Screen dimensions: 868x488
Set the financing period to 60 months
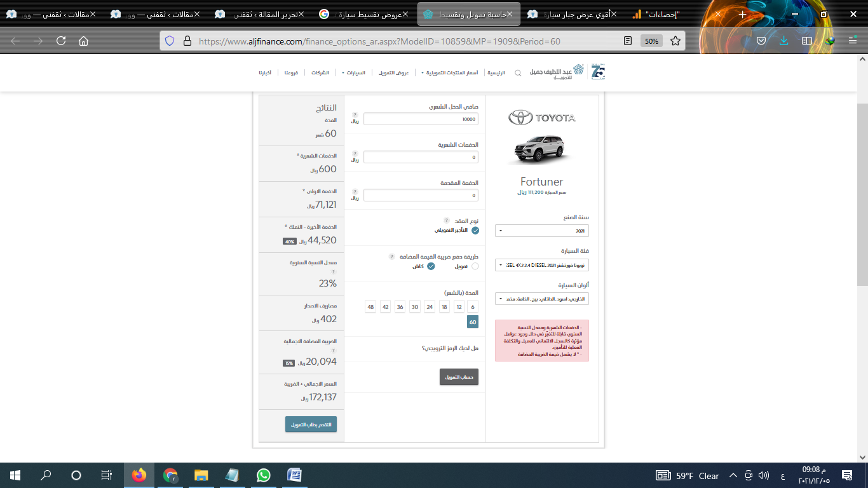pos(473,322)
